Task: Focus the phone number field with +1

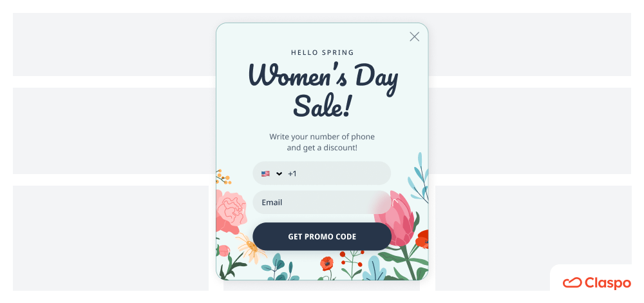Action: click(x=321, y=173)
